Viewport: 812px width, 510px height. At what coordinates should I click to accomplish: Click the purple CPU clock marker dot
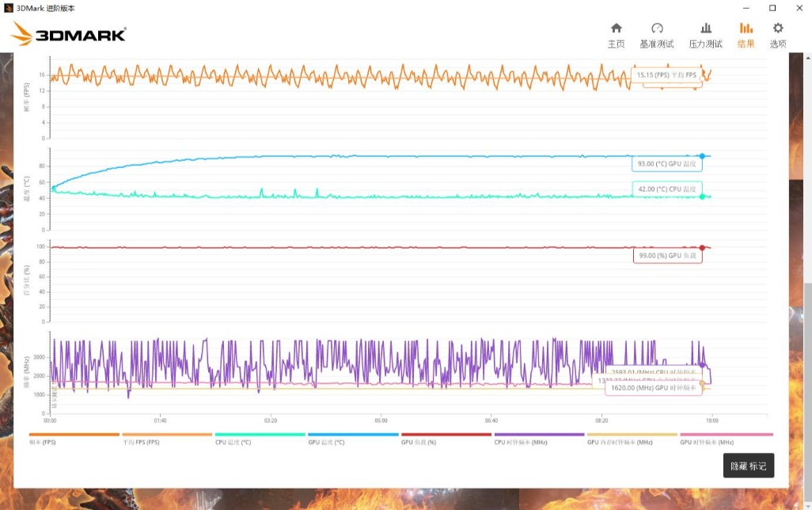pos(702,365)
